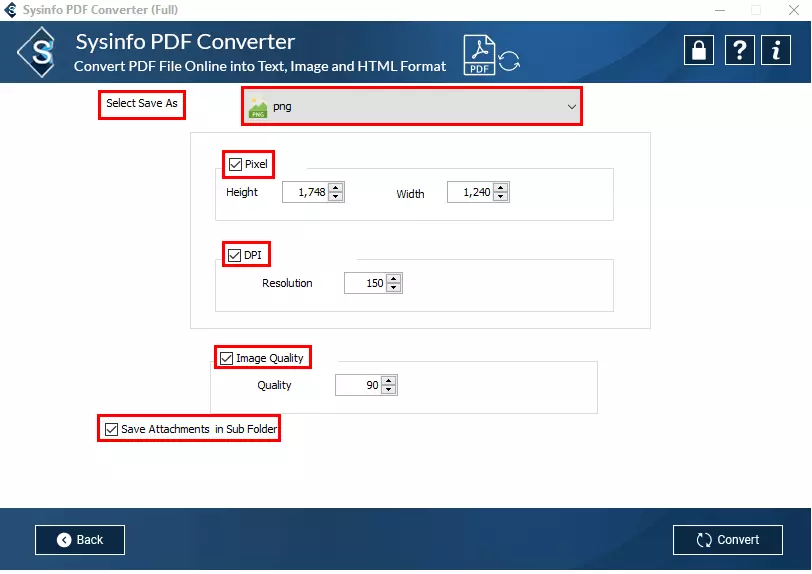The width and height of the screenshot is (812, 574).
Task: Click the PNG format icon in dropdown
Action: 258,107
